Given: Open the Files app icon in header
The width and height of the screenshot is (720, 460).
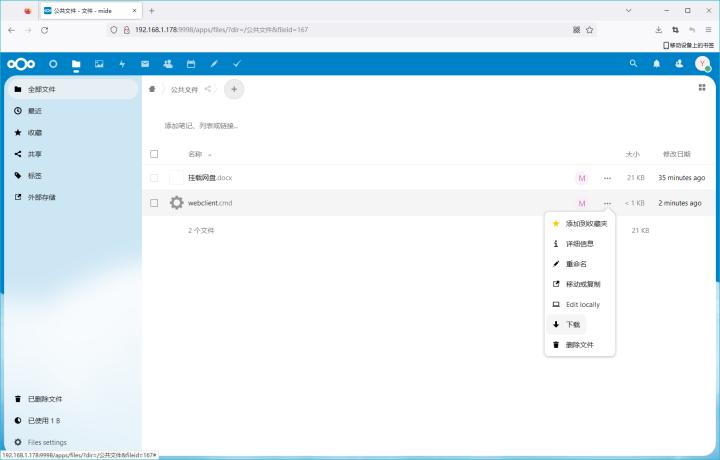Looking at the screenshot, I should click(76, 64).
